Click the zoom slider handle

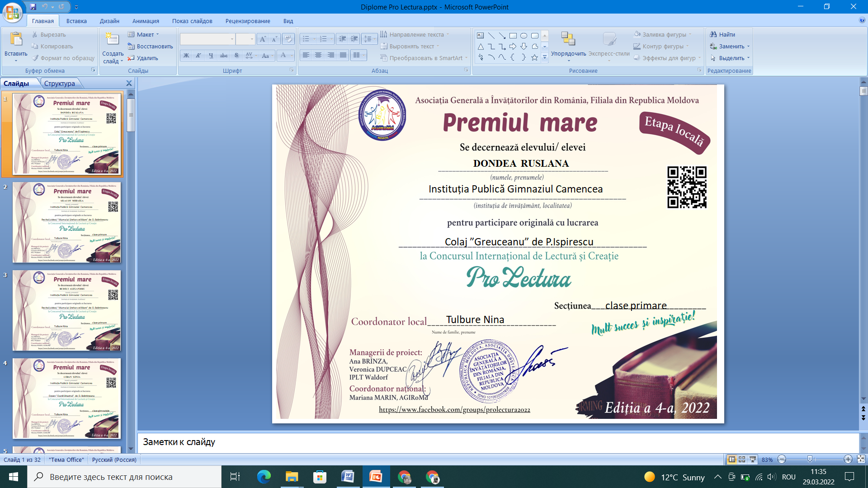[x=810, y=459]
